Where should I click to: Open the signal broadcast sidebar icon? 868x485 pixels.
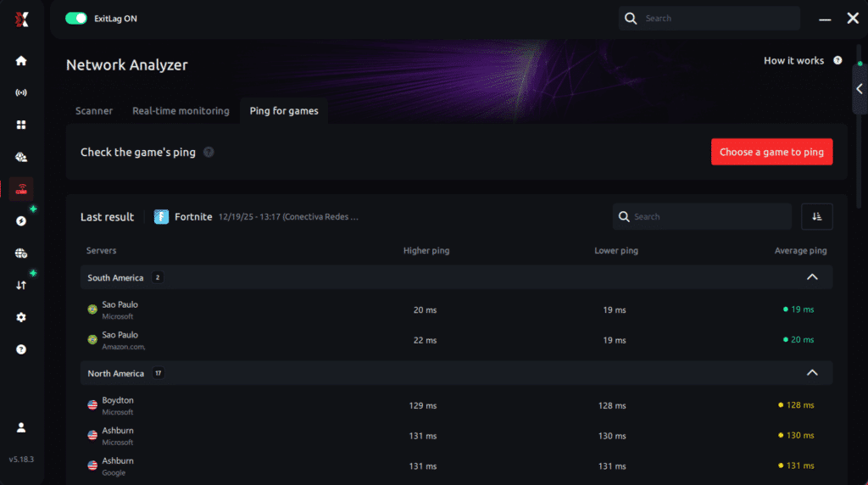(x=21, y=92)
